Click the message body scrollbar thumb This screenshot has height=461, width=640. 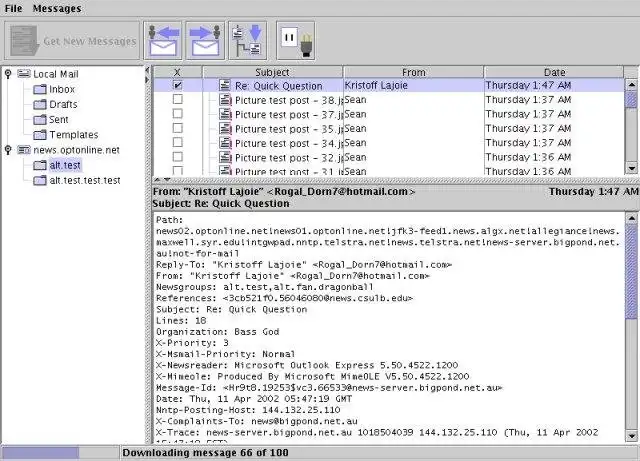(631, 271)
